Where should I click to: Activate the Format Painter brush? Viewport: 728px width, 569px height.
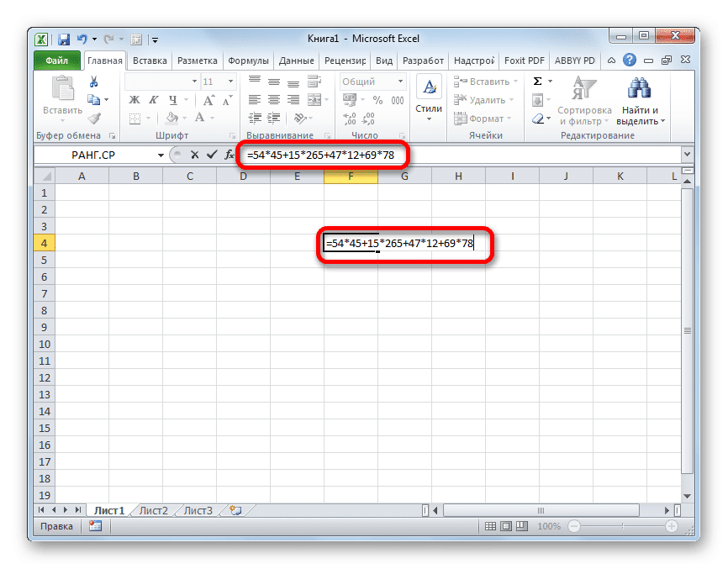point(94,119)
